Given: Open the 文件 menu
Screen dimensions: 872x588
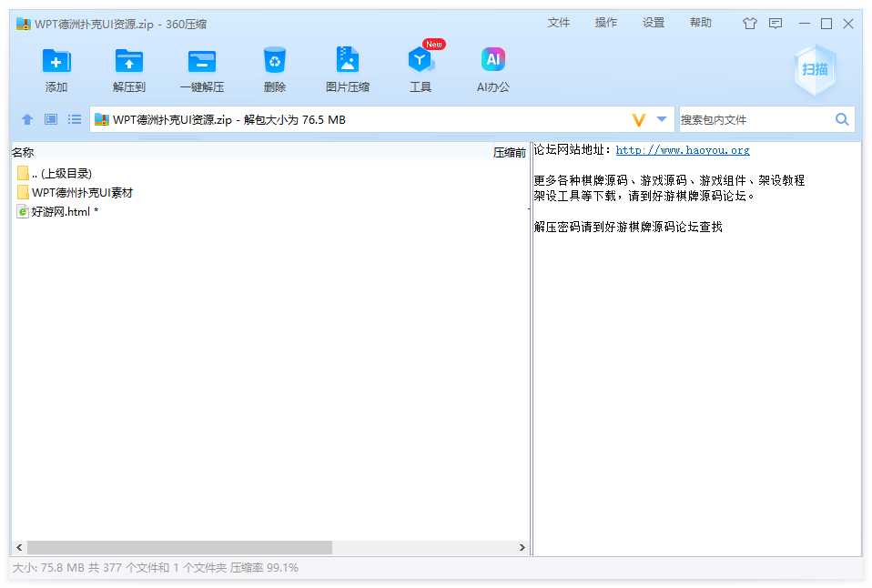Looking at the screenshot, I should click(x=558, y=23).
